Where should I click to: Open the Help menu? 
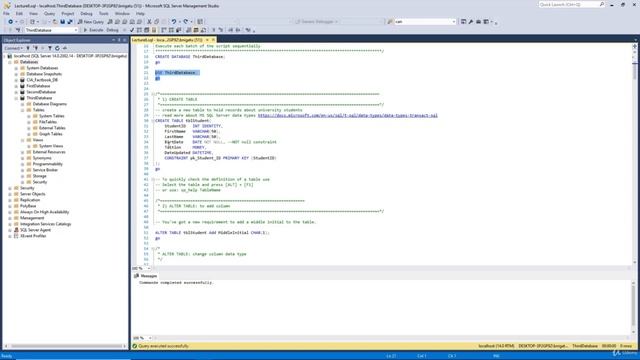coord(140,13)
